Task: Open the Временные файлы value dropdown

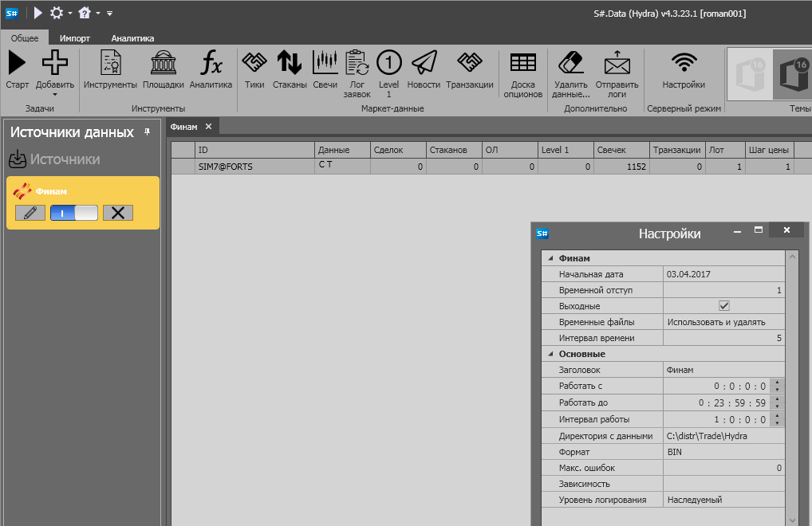Action: tap(724, 322)
